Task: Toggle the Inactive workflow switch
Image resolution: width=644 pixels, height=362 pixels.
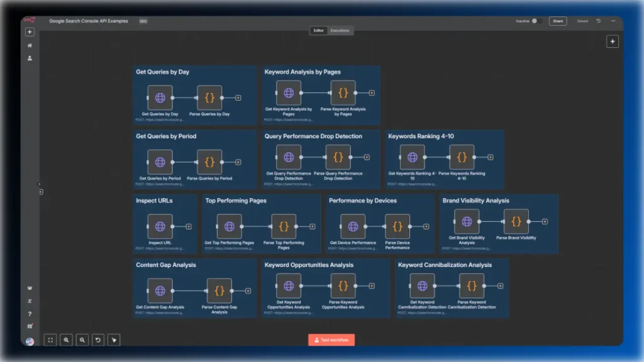Action: (x=536, y=21)
